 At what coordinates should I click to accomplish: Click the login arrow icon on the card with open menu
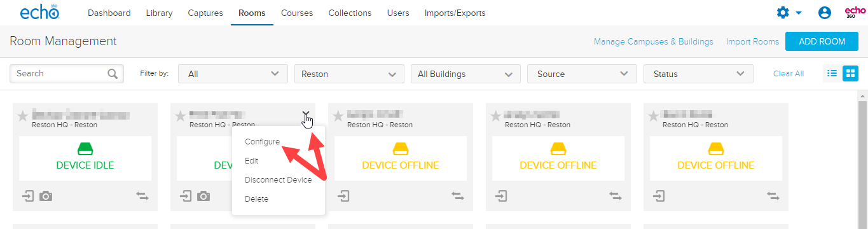(186, 196)
